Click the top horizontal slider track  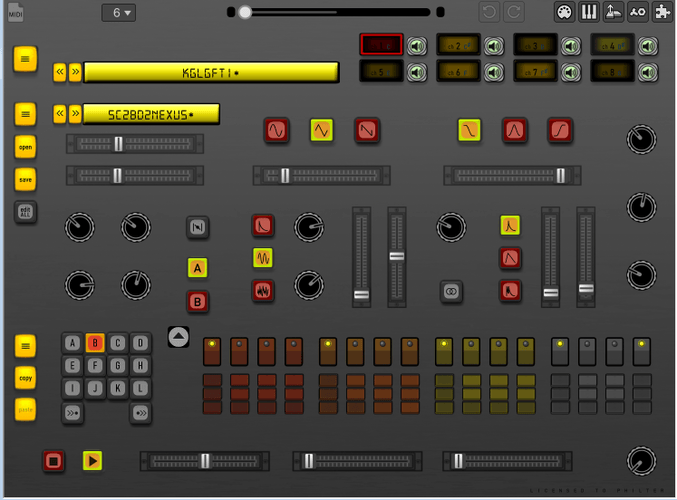tap(335, 13)
